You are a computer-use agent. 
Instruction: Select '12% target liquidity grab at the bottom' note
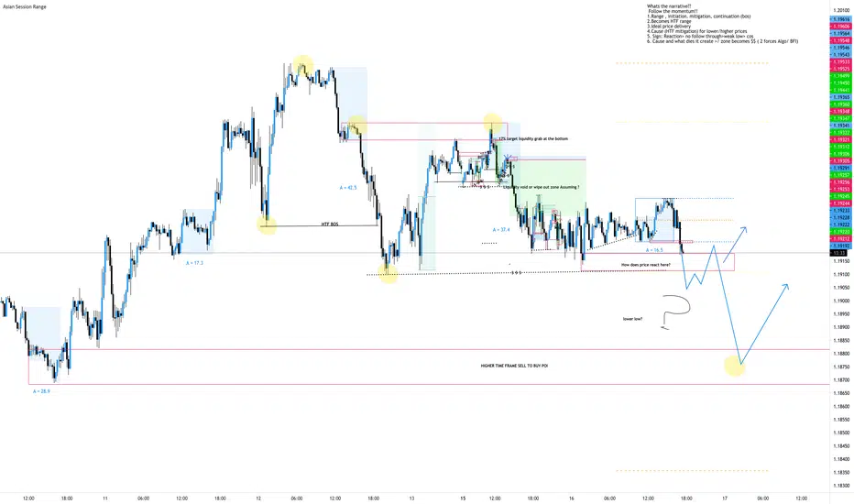coord(533,139)
